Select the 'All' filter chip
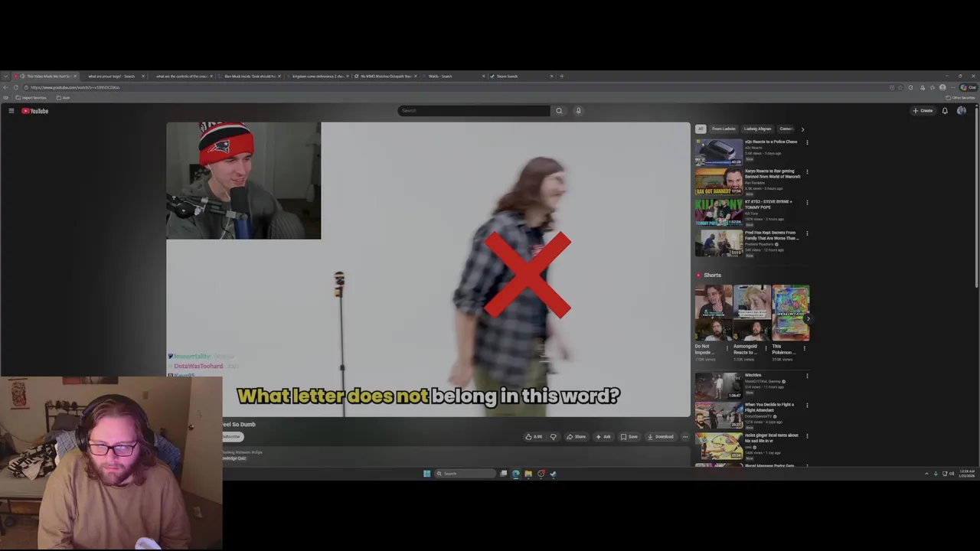 tap(700, 129)
